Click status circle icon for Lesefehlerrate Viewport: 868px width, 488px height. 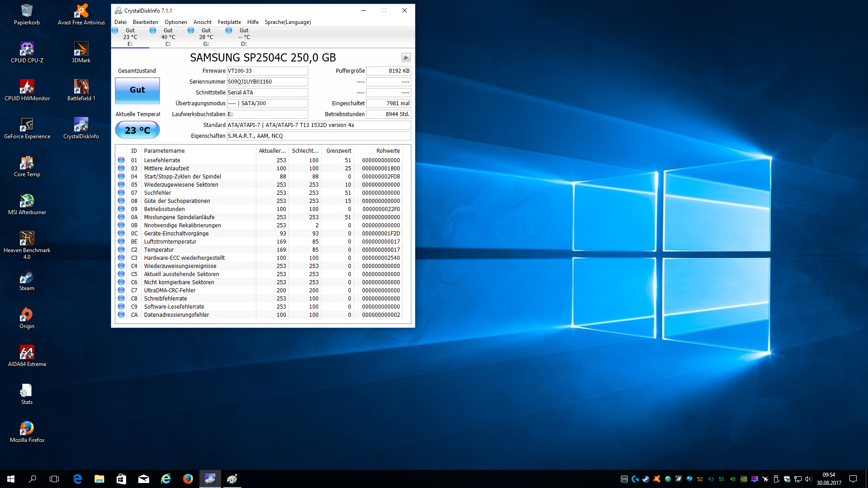[121, 160]
